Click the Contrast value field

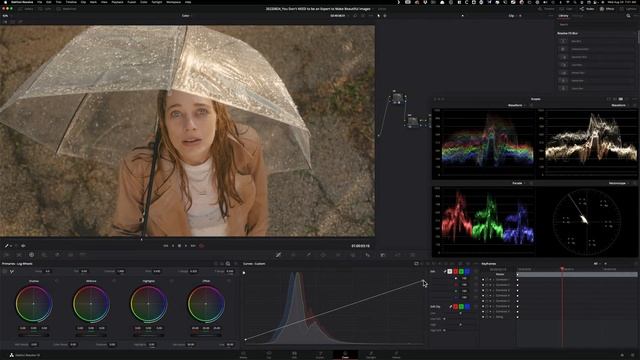(120, 271)
